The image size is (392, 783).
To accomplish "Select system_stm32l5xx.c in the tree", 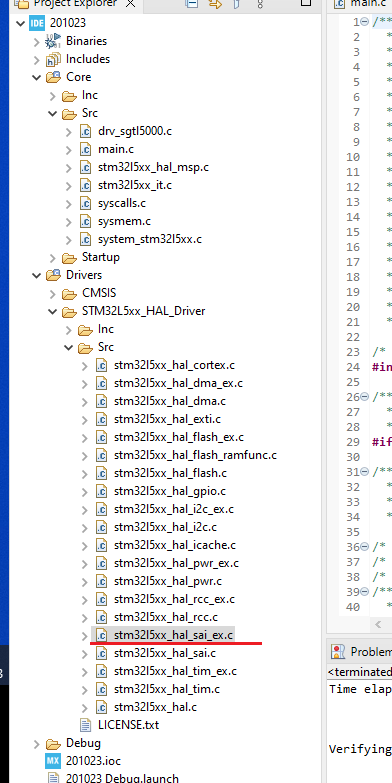I will click(x=150, y=239).
